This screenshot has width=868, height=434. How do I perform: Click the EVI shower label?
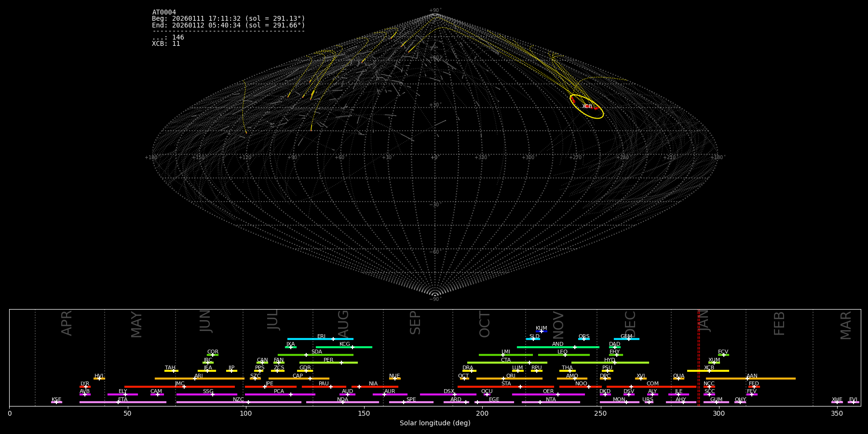coord(853,399)
